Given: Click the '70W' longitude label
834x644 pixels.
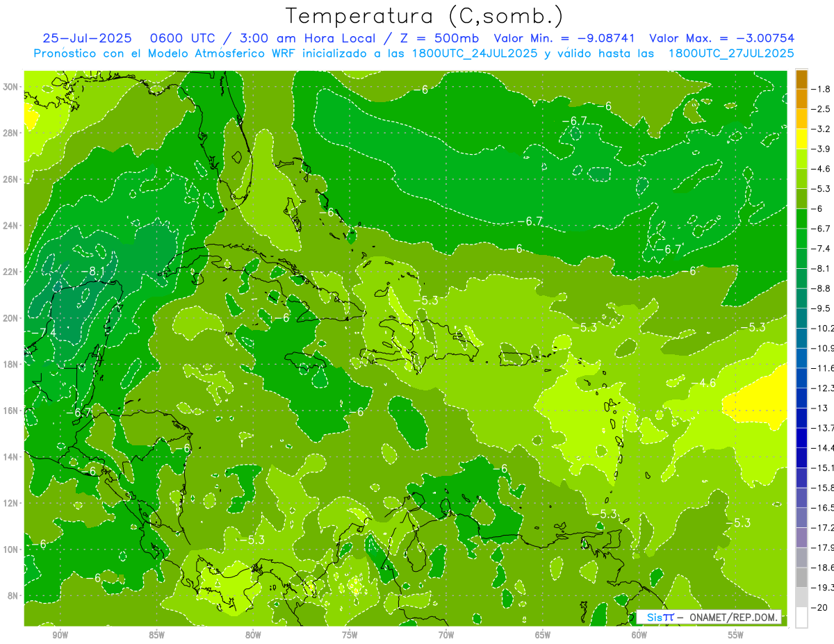Looking at the screenshot, I should pyautogui.click(x=446, y=636).
